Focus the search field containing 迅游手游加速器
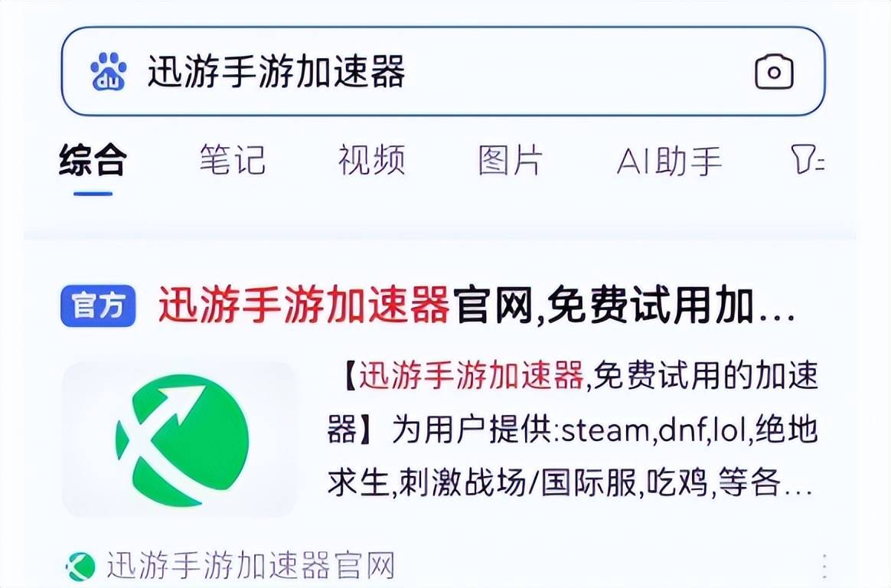 pos(443,71)
